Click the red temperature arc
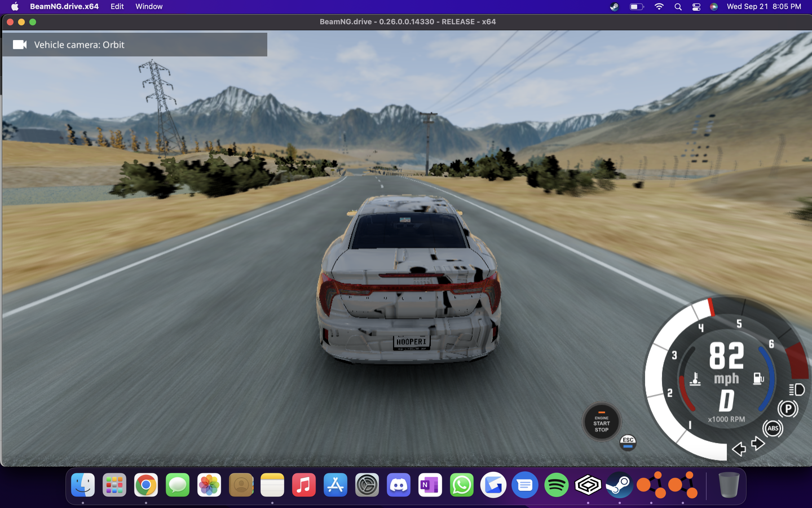This screenshot has width=812, height=508. click(x=685, y=393)
